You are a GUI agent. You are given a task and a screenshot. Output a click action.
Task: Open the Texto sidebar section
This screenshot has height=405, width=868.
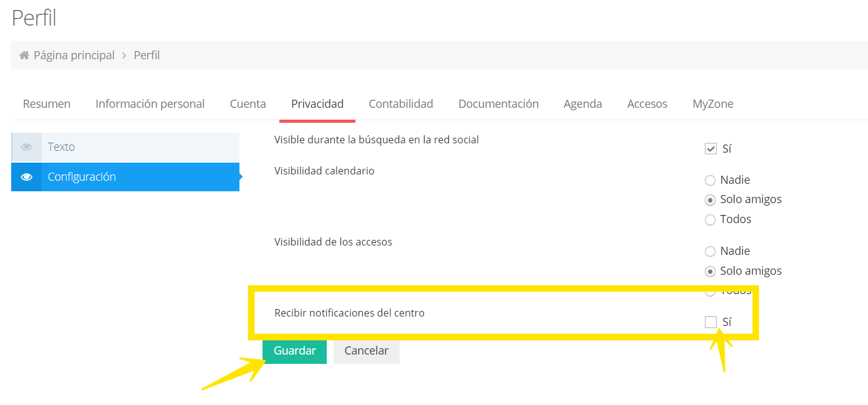click(125, 147)
